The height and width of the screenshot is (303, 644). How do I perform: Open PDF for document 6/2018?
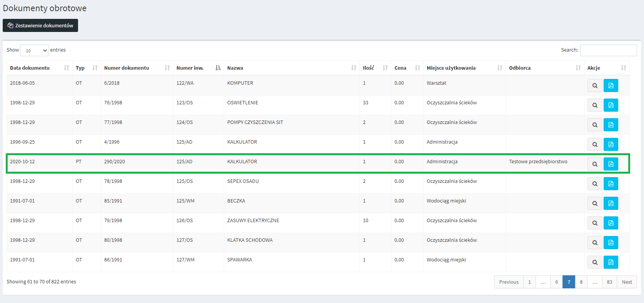611,85
